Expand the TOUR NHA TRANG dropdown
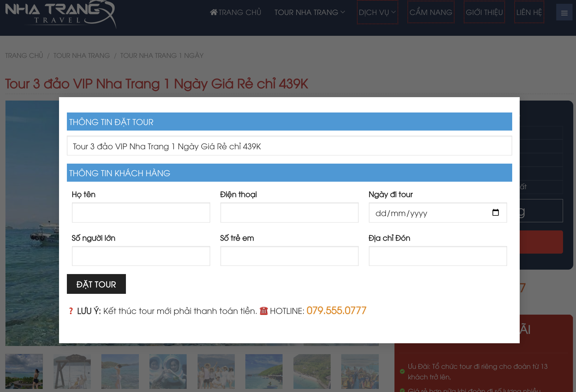This screenshot has height=392, width=576. 308,12
